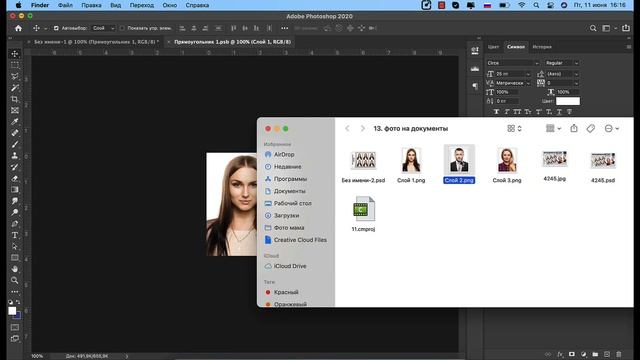Select the Zoom tool
640x360 pixels.
pyautogui.click(x=15, y=280)
